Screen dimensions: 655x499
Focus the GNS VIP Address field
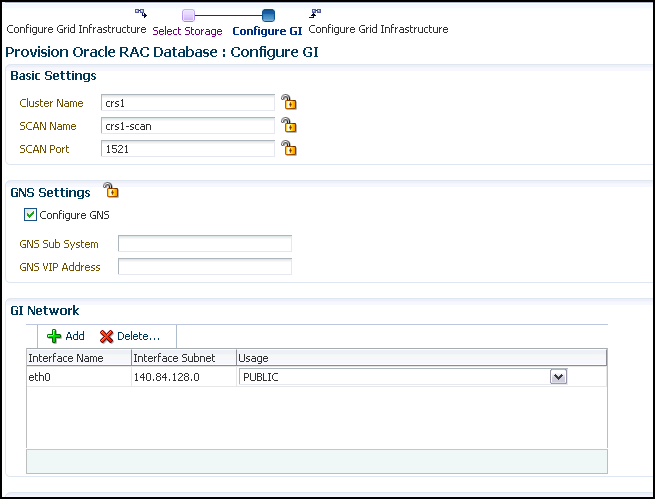pos(205,266)
